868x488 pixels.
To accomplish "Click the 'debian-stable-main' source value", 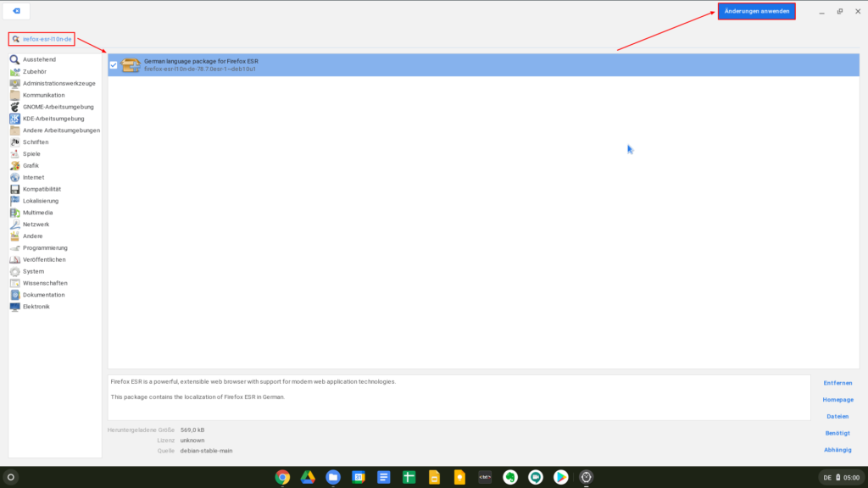I will (206, 451).
